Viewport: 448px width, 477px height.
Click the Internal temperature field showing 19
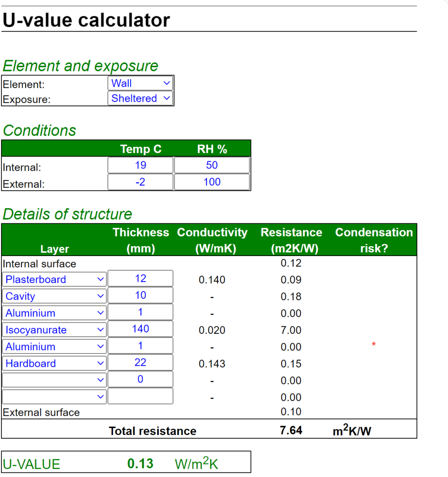click(x=140, y=165)
